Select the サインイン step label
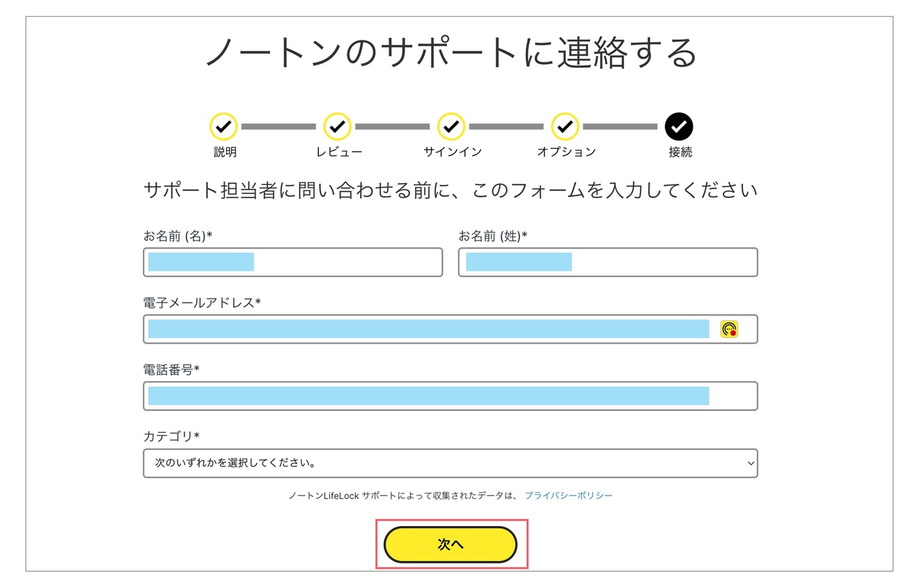Image resolution: width=919 pixels, height=588 pixels. pyautogui.click(x=453, y=152)
